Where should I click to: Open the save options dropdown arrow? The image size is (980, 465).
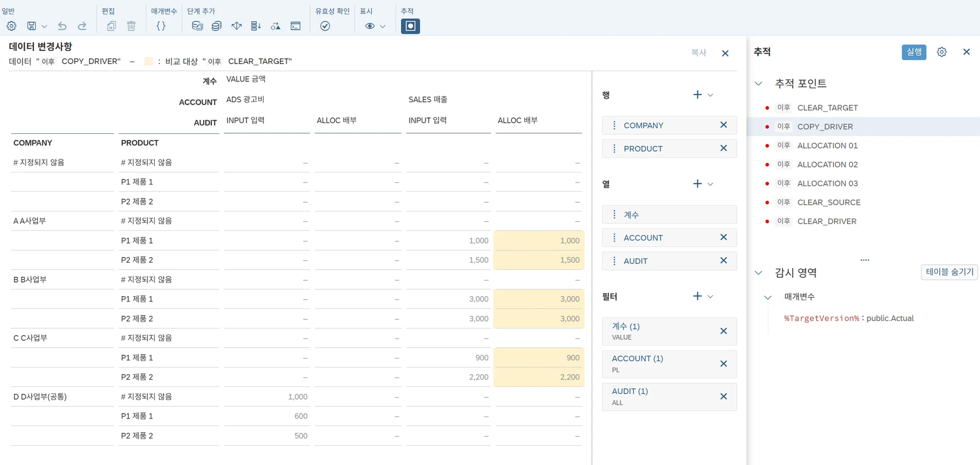(x=44, y=27)
